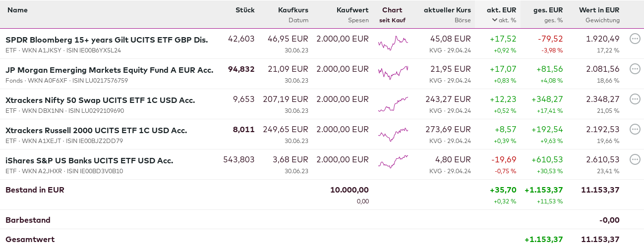This screenshot has height=245, width=644.
Task: Open SPDR Bloomberg Gilt ETF mini chart
Action: tap(393, 43)
